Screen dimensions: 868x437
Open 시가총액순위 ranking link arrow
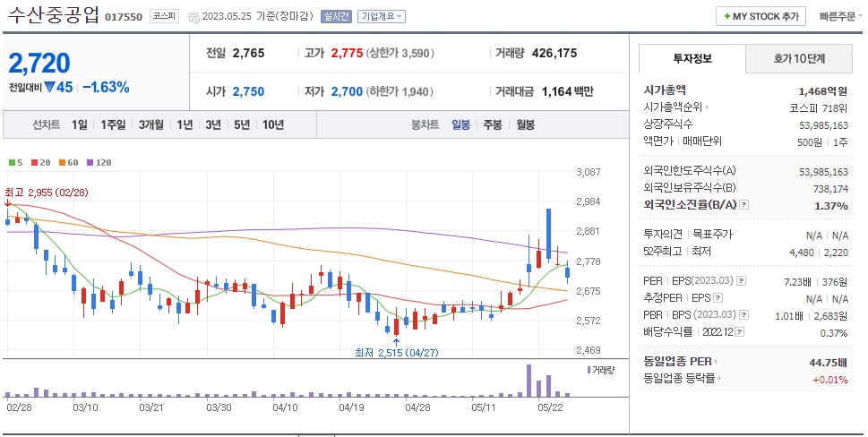pyautogui.click(x=707, y=107)
